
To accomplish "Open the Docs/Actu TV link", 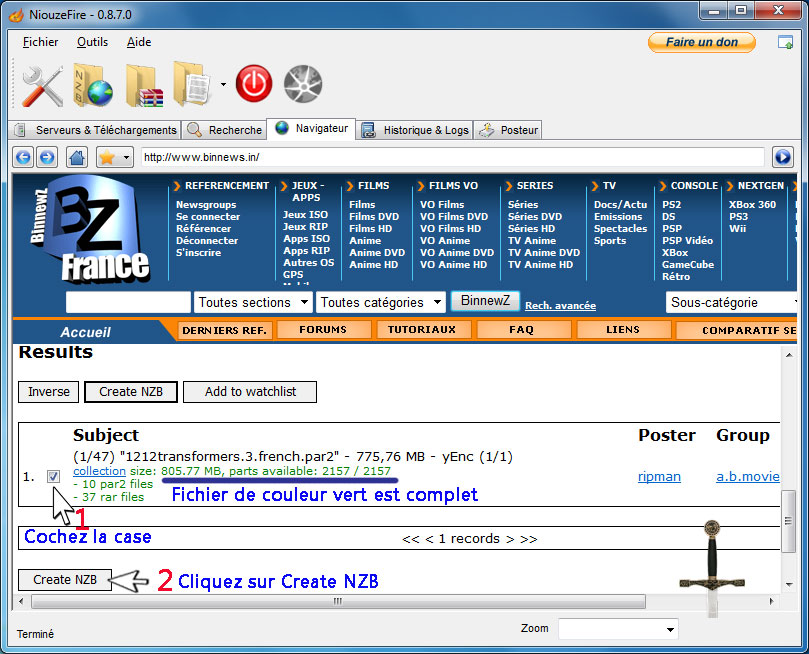I will coord(620,204).
